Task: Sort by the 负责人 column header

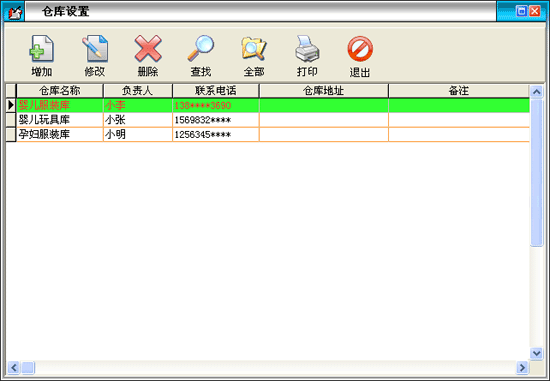Action: [138, 91]
